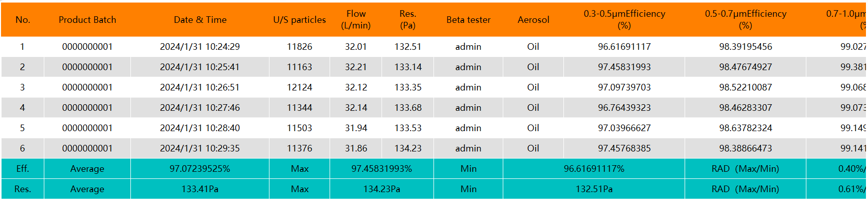
Task: Click the "Product Batch" column header
Action: [87, 20]
